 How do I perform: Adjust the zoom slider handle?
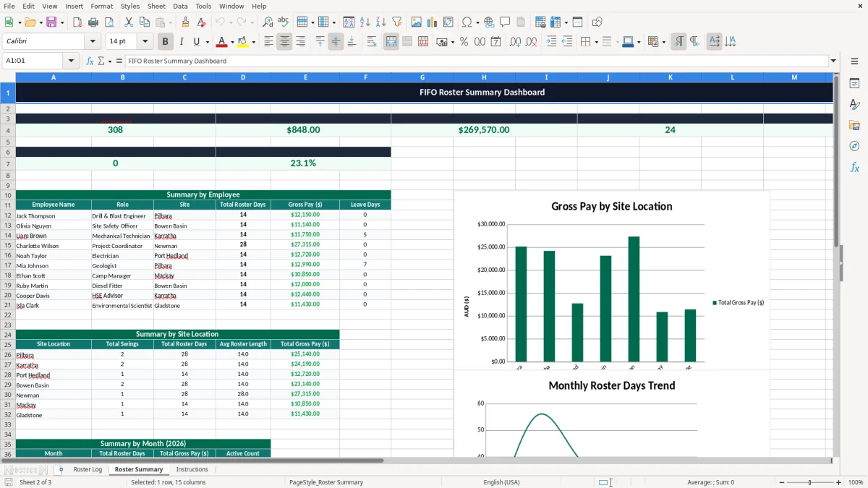(x=809, y=482)
